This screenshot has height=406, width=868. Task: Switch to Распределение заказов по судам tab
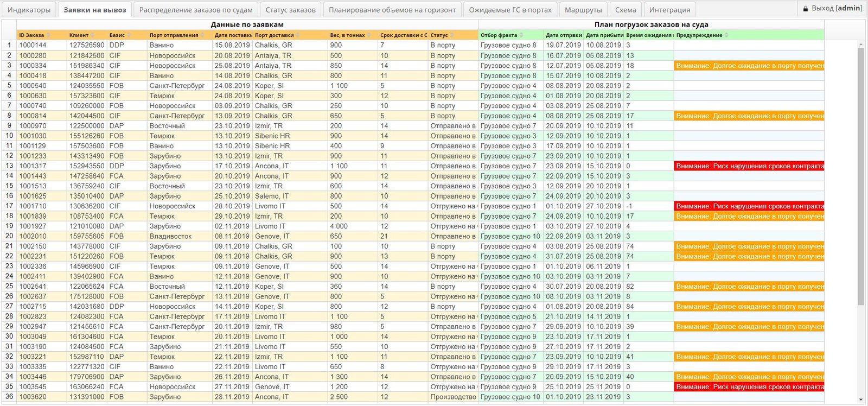196,10
